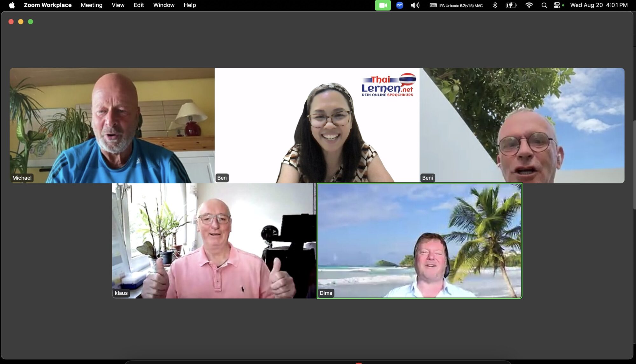636x364 pixels.
Task: Open the Apple logo menu
Action: click(x=12, y=5)
